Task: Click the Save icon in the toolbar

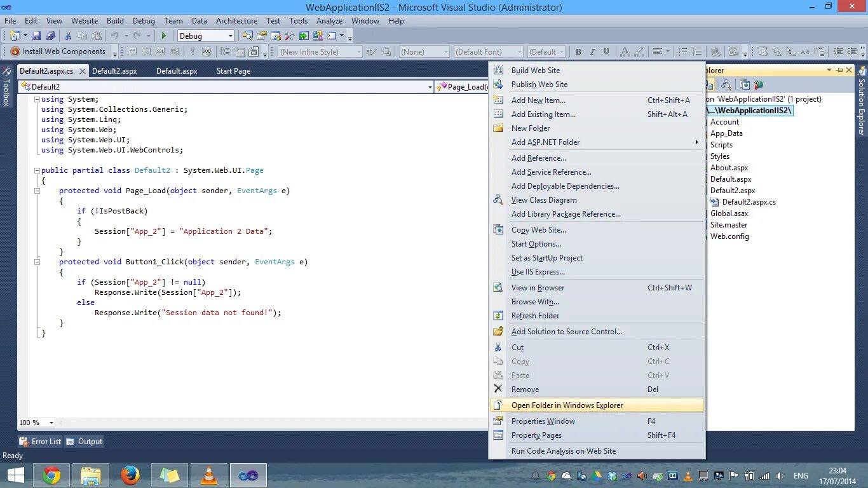Action: click(37, 36)
